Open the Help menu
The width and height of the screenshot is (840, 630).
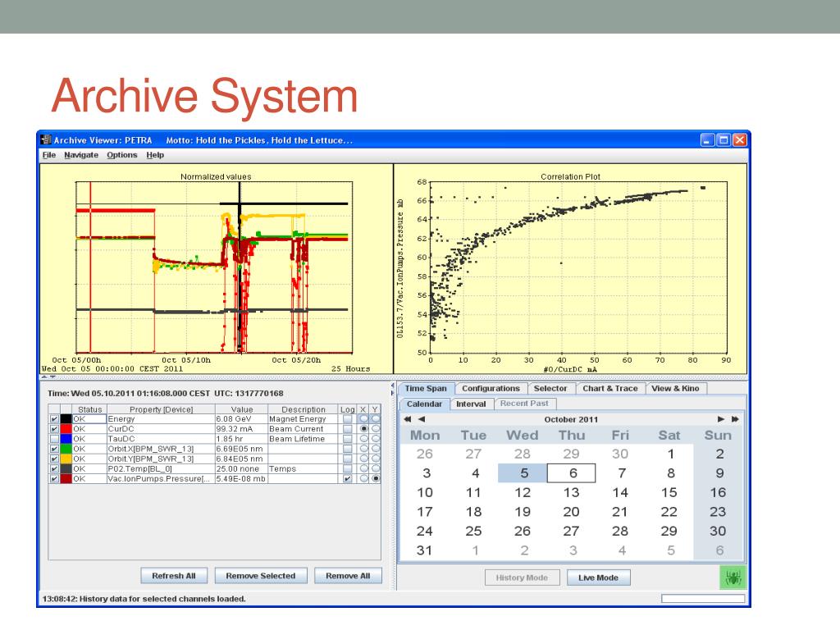[x=155, y=155]
